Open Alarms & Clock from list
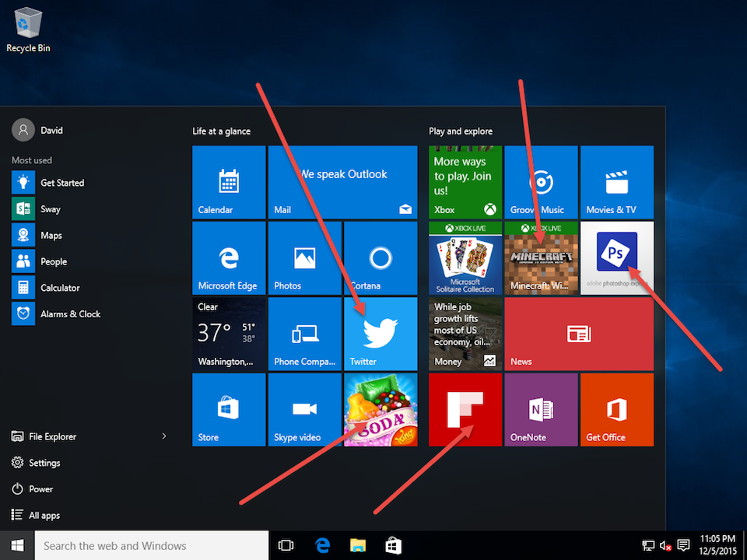The width and height of the screenshot is (747, 560). tap(90, 313)
